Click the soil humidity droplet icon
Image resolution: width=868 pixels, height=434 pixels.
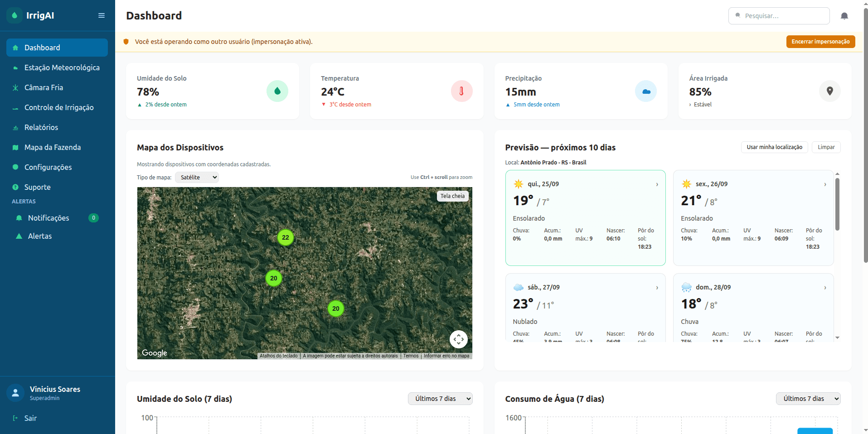(x=277, y=91)
